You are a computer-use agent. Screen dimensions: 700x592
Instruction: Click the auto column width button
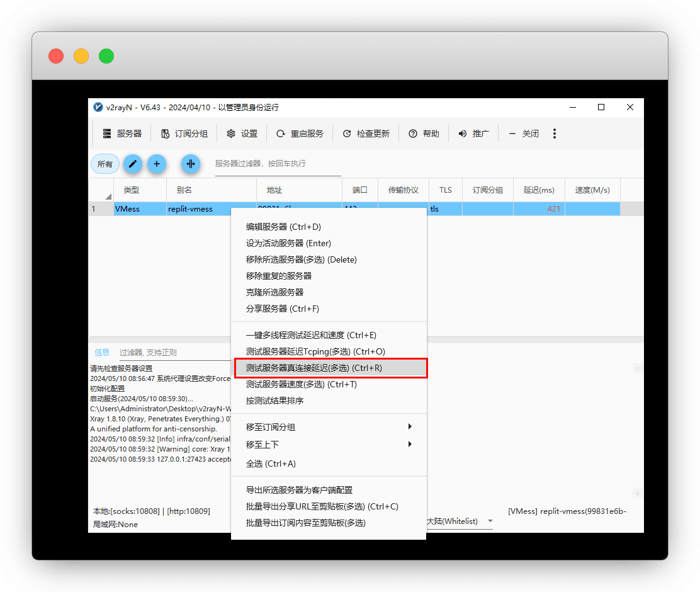coord(191,164)
